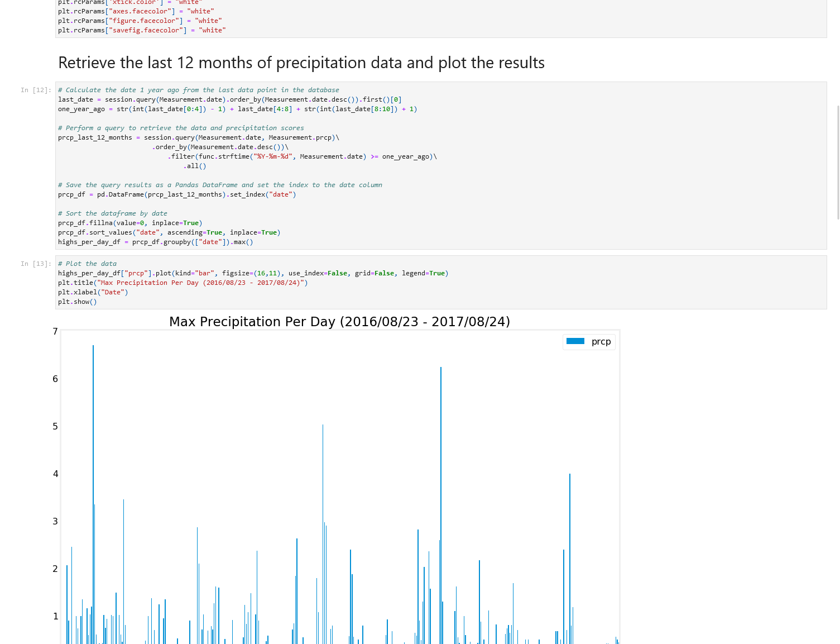
Task: Click the prcp_df pd.DataFrame line
Action: (177, 194)
